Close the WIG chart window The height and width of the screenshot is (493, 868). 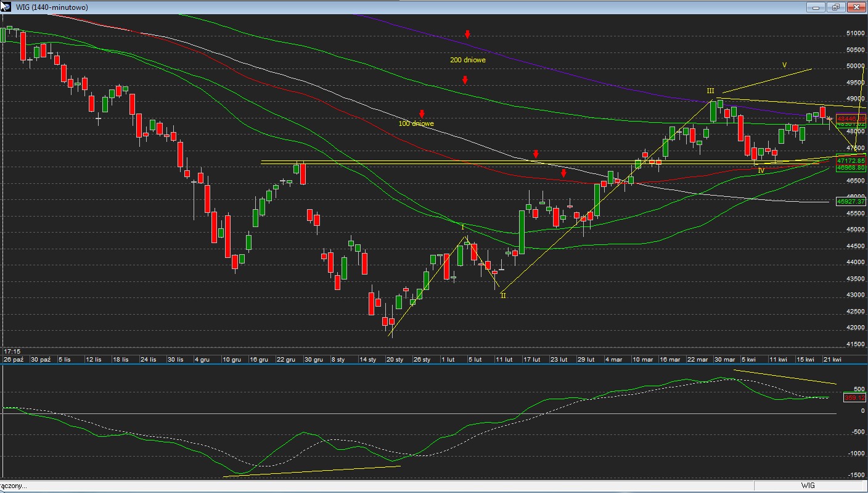856,7
